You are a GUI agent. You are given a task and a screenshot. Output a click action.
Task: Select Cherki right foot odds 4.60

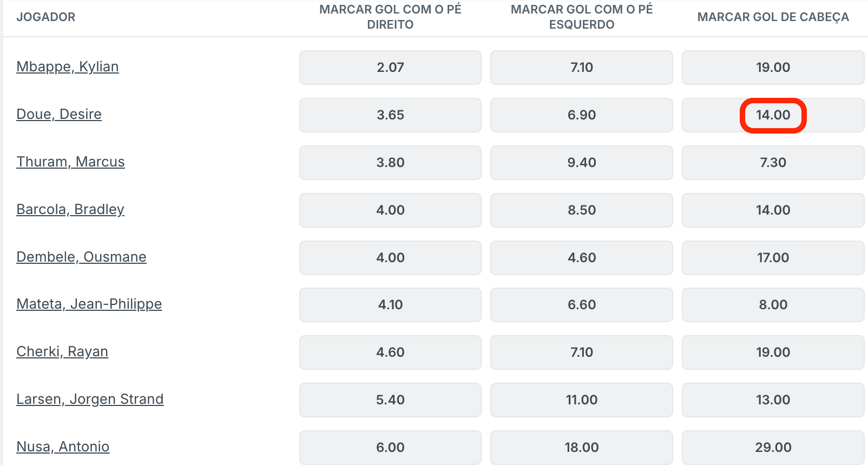click(x=390, y=352)
